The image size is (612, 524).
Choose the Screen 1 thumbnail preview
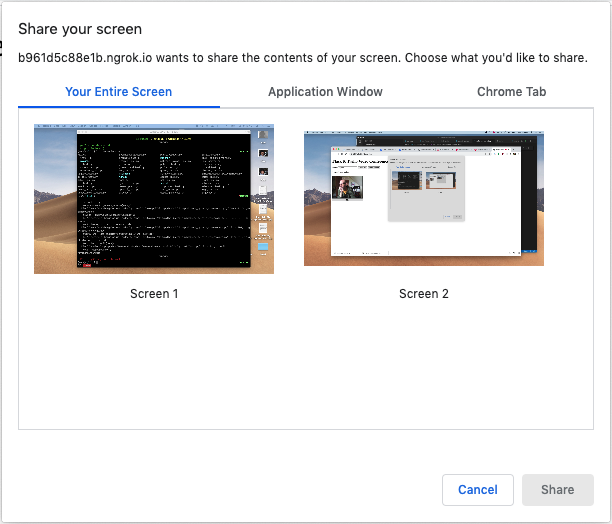[154, 199]
